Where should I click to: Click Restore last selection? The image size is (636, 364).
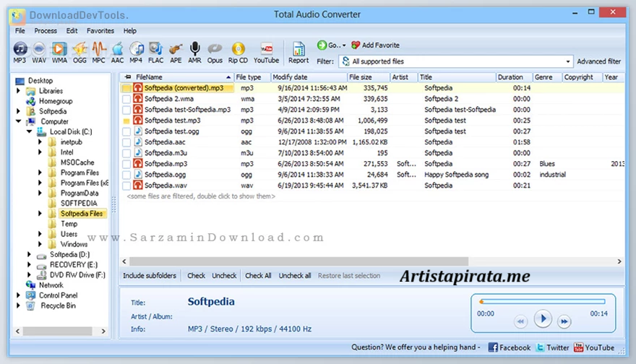point(349,276)
